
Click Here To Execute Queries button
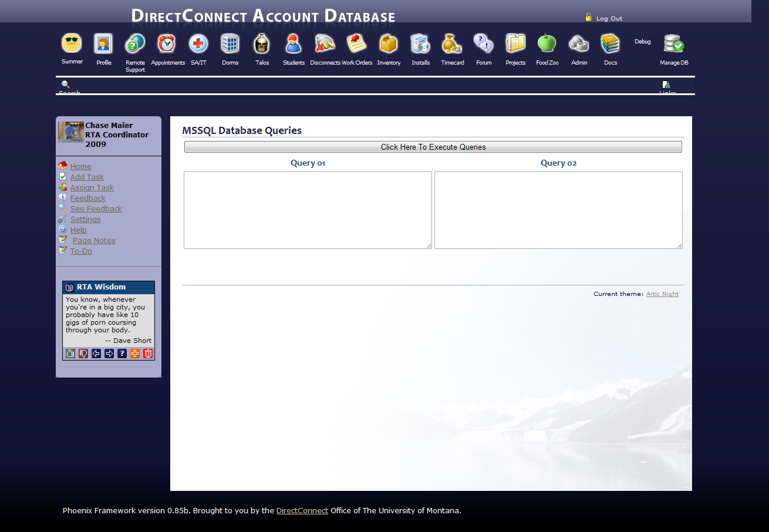[x=433, y=147]
